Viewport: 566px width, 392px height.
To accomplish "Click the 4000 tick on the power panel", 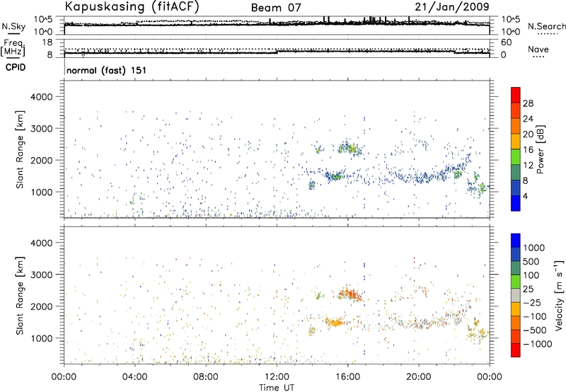I will [42, 97].
